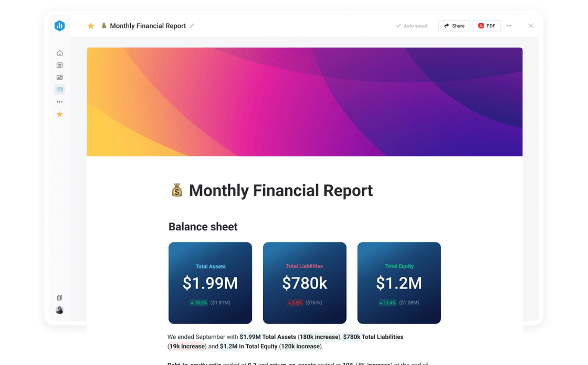
Task: Click the large Monthly Financial Report heading
Action: 281,190
